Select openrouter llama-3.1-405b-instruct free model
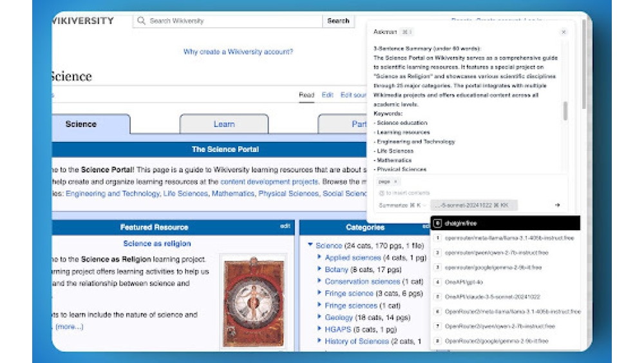The height and width of the screenshot is (363, 644). click(x=506, y=238)
